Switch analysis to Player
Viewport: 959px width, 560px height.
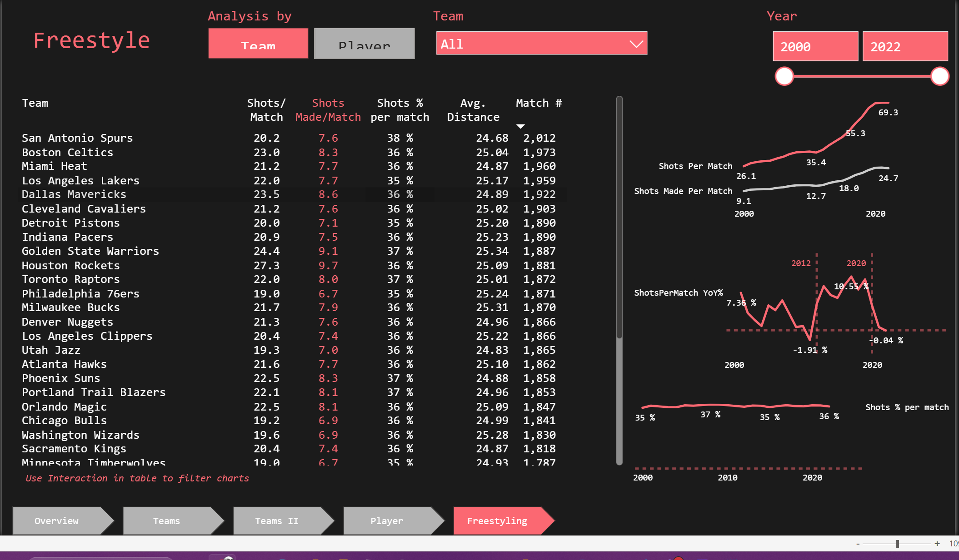(364, 44)
